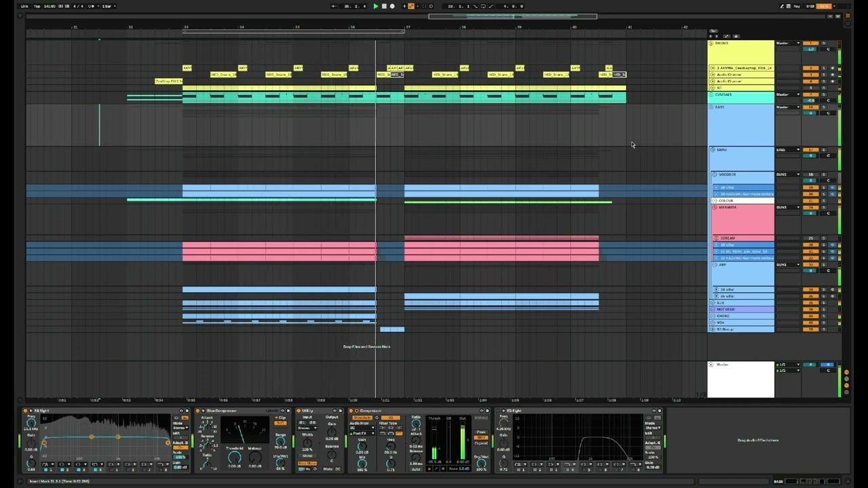The image size is (868, 488).
Task: Open the Post FX dropdown in the Compressor
Action: pos(362,434)
